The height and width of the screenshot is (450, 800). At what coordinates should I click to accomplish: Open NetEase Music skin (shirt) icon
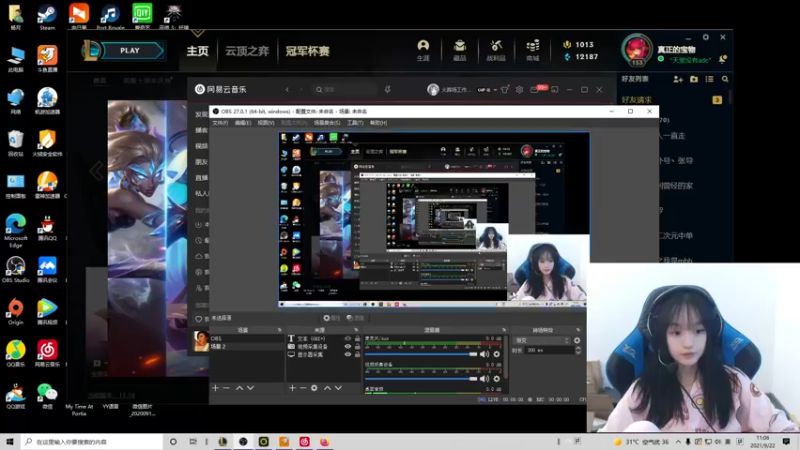coord(505,89)
